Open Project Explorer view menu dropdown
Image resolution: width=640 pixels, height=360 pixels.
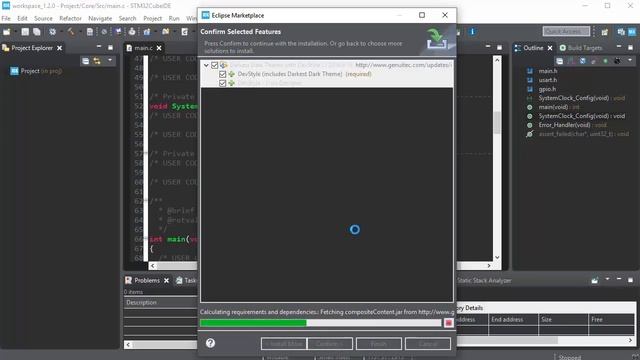110,60
